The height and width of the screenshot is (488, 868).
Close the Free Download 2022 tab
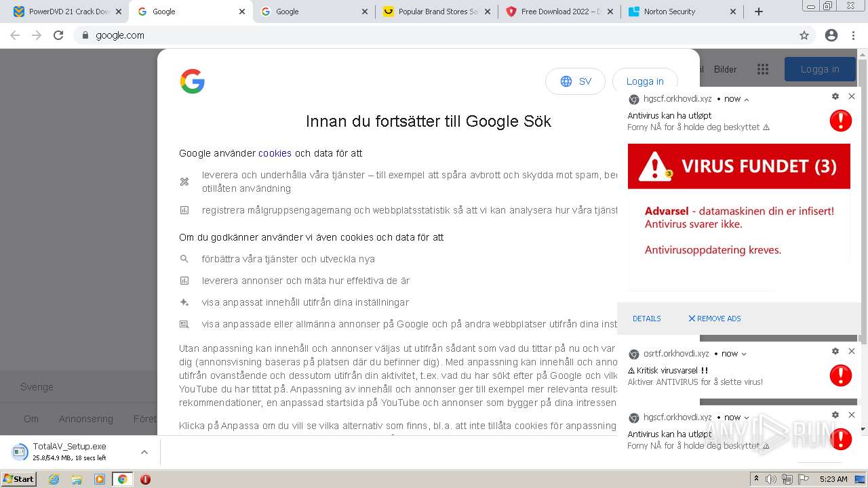[x=610, y=12]
